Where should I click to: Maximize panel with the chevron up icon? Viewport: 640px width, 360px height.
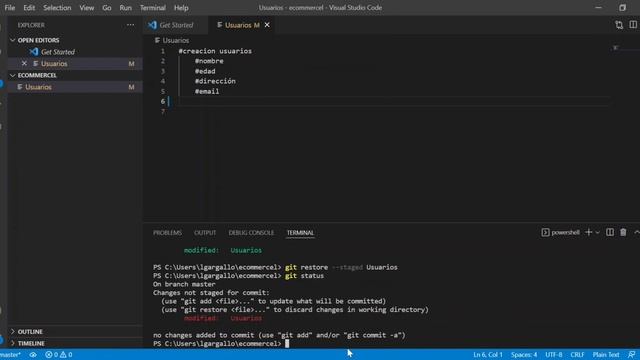636,232
